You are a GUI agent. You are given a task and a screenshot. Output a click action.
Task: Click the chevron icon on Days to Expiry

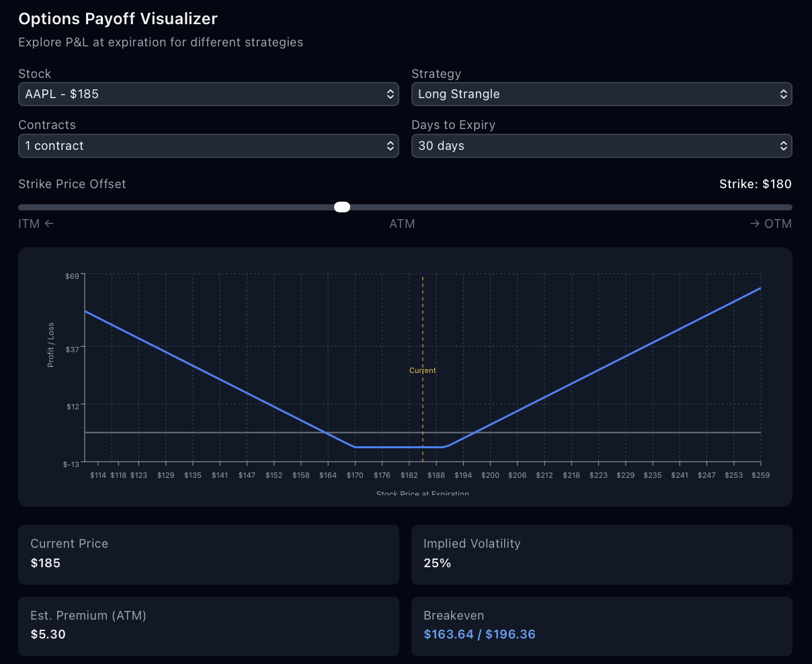[784, 146]
